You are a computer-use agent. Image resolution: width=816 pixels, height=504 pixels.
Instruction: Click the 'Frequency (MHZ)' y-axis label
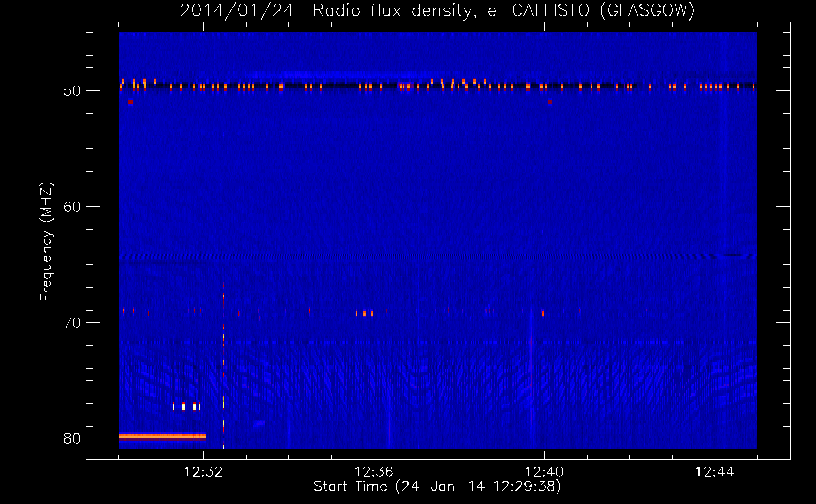[x=46, y=242]
